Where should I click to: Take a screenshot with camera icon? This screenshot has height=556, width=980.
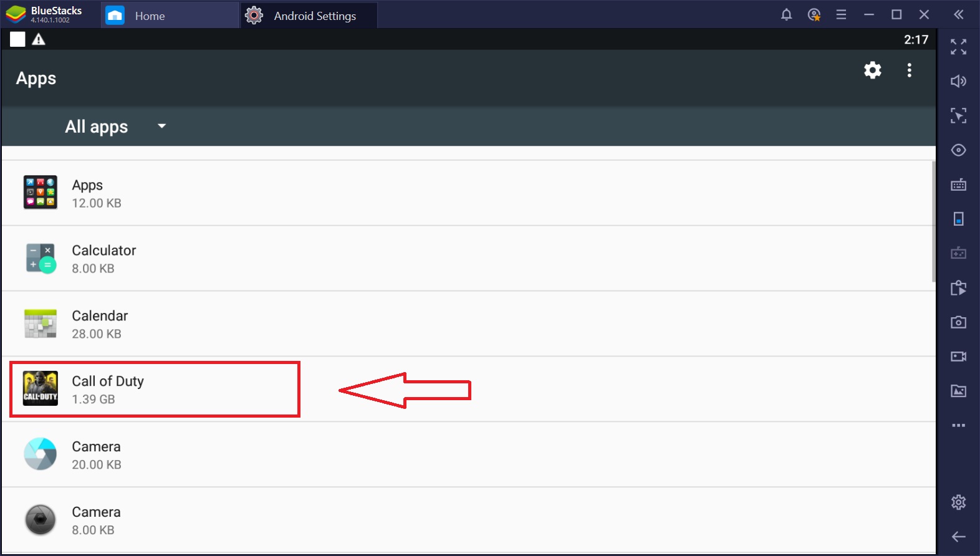958,322
